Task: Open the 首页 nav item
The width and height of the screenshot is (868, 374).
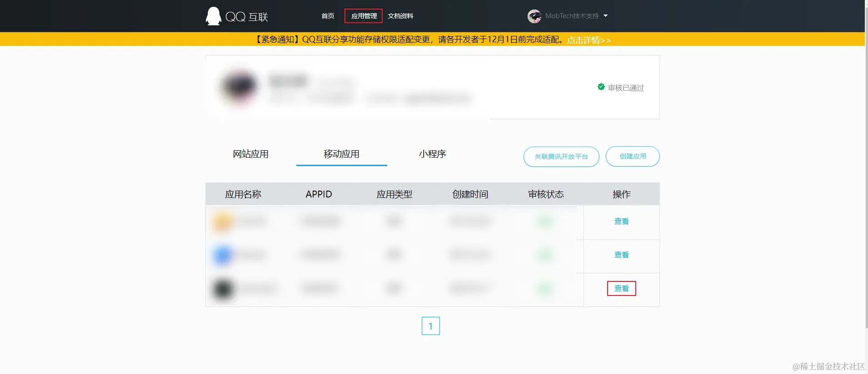Action: tap(328, 16)
